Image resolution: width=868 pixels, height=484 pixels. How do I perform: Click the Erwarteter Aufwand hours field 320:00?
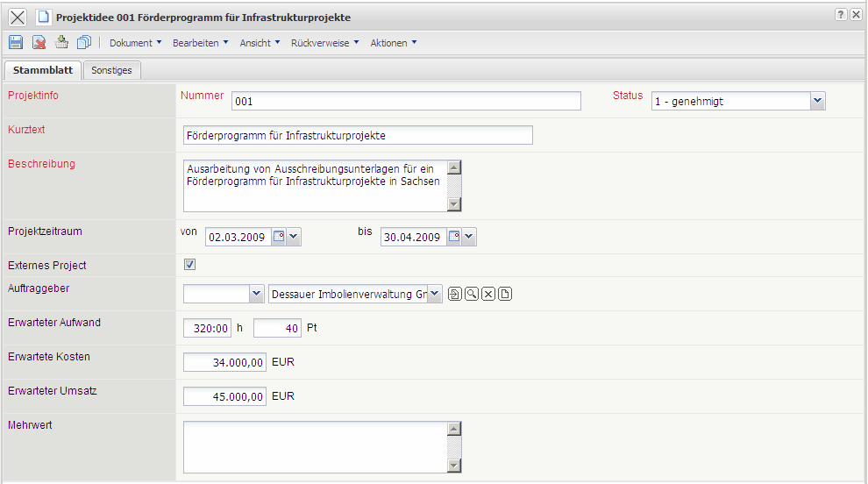point(207,328)
